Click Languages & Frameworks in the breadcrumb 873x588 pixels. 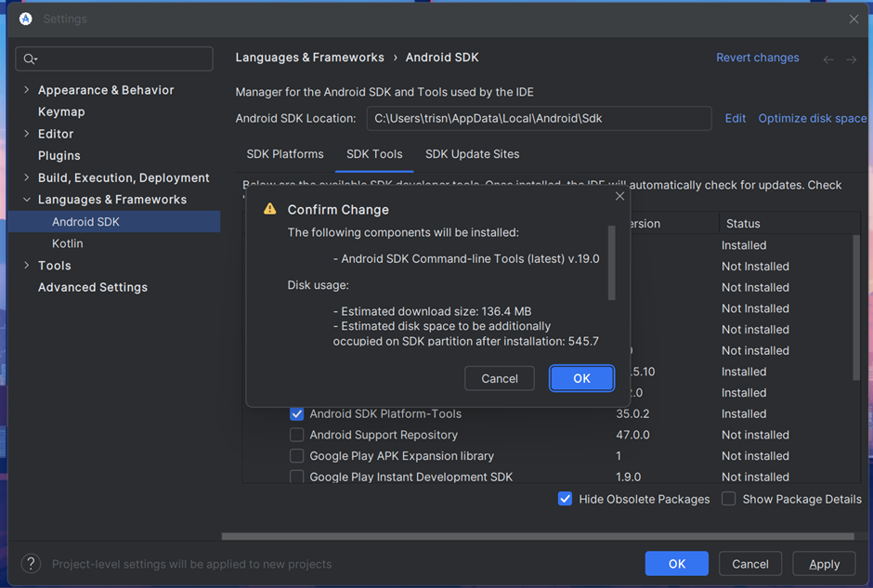tap(309, 58)
